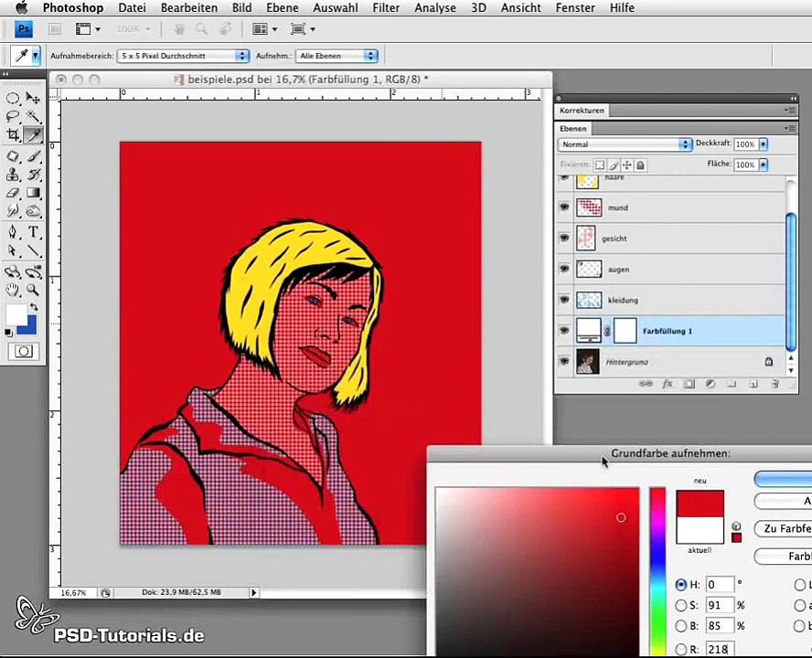Image resolution: width=812 pixels, height=658 pixels.
Task: Select the Type tool
Action: [x=33, y=232]
